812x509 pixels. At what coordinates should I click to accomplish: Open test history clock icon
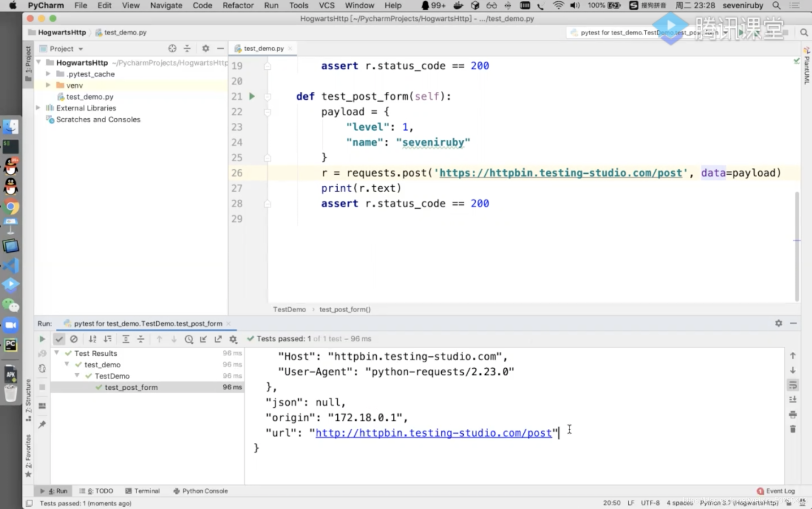189,339
